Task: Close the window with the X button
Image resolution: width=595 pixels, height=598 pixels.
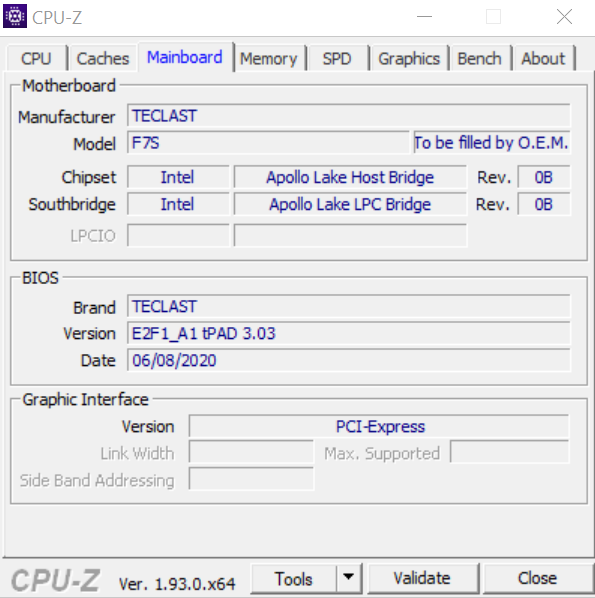Action: 564,17
